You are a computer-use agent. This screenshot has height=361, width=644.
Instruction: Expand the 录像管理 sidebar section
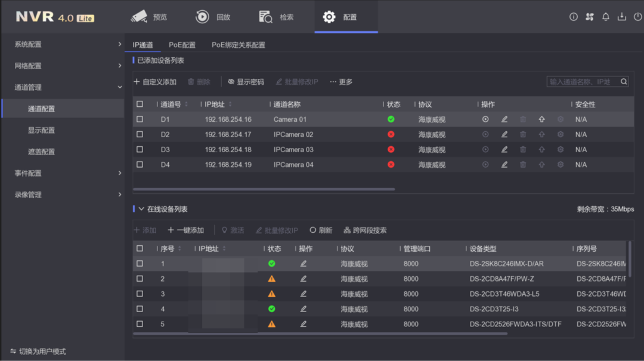point(119,195)
